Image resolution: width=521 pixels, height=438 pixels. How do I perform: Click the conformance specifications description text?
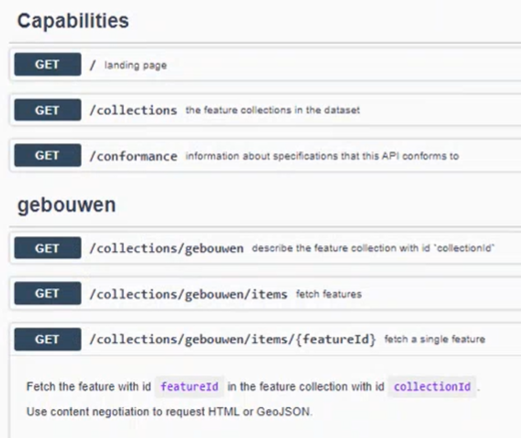click(x=322, y=156)
